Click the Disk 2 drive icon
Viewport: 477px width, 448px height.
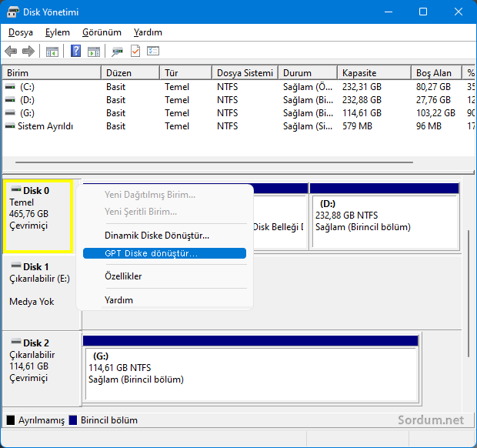(x=16, y=342)
